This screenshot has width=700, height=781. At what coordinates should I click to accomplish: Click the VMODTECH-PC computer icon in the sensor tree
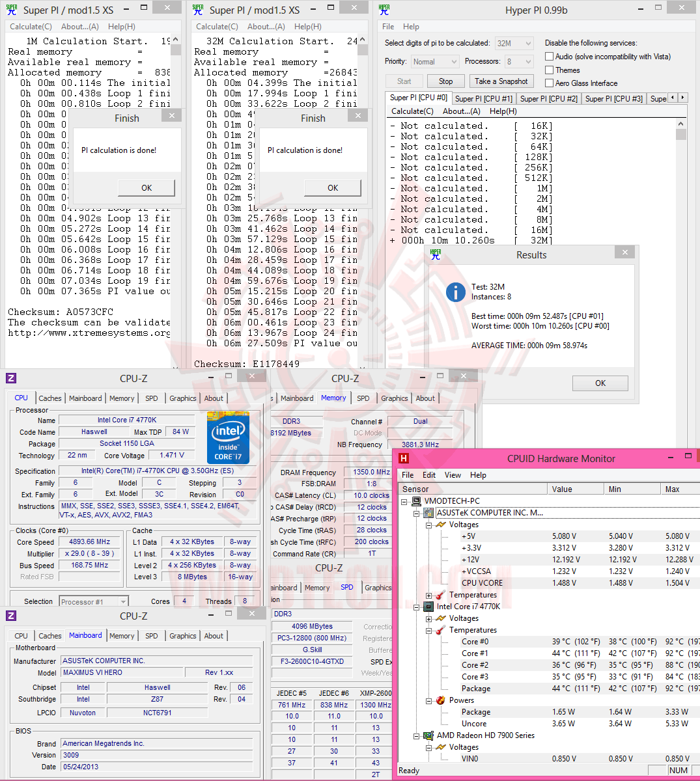click(417, 501)
